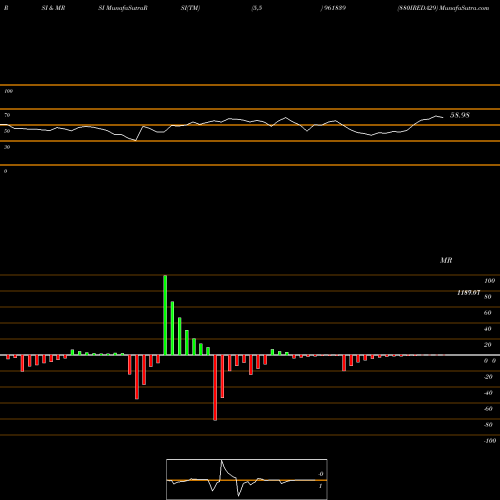The width and height of the screenshot is (500, 500).
Task: Click the MR axis label -100
Action: (x=490, y=441)
